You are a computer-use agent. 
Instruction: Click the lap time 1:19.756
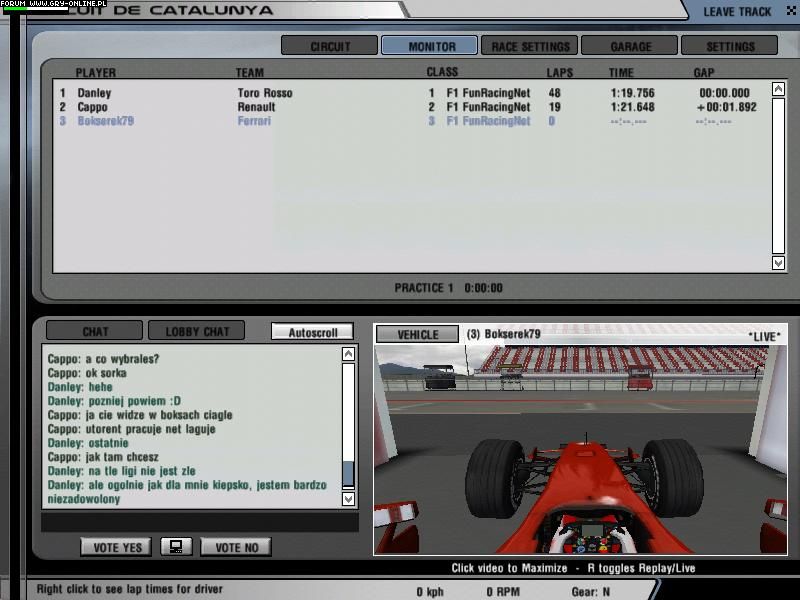click(632, 93)
